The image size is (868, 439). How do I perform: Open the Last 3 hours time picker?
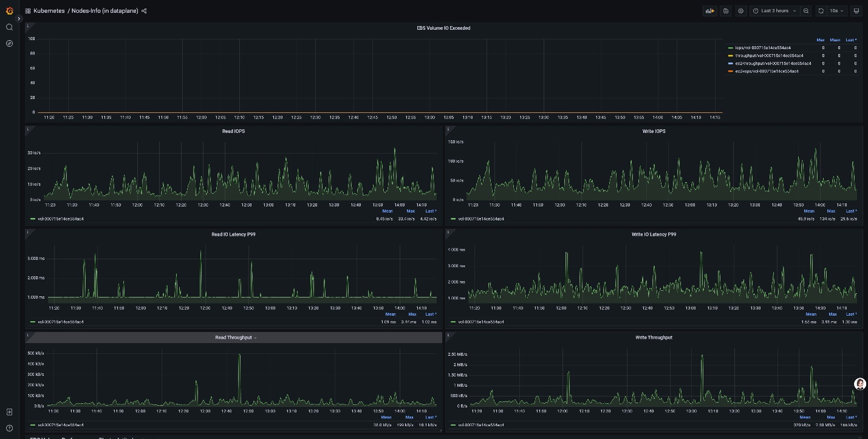(774, 11)
